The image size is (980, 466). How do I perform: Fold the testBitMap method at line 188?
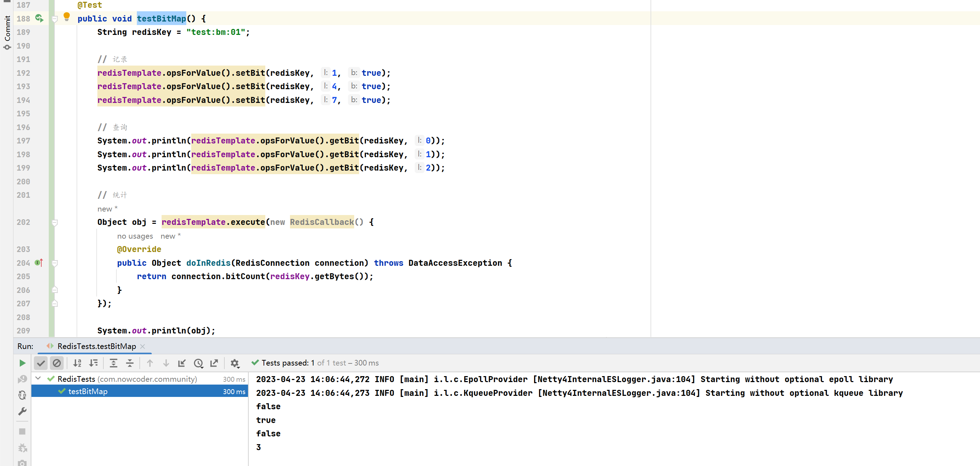coord(55,19)
